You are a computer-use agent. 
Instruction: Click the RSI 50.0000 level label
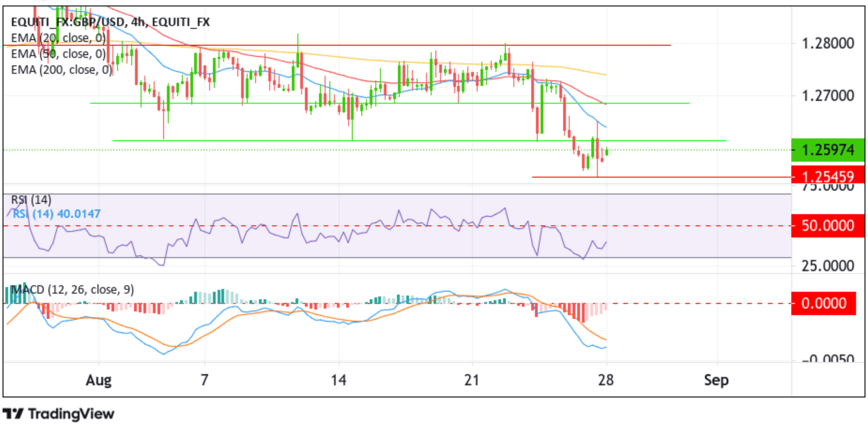click(828, 226)
